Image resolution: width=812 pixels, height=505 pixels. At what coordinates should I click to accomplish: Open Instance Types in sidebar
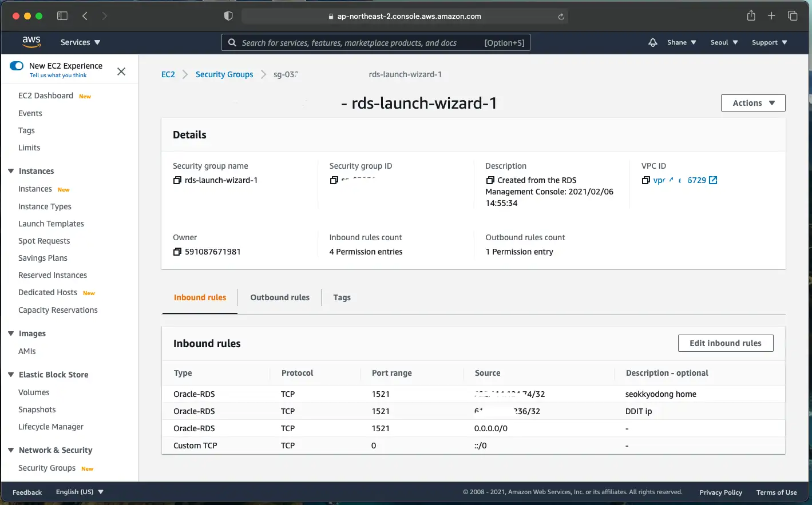click(x=45, y=206)
